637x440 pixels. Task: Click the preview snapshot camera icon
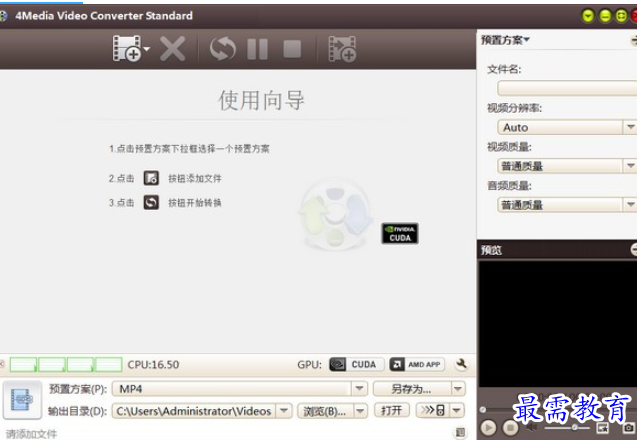pos(628,427)
